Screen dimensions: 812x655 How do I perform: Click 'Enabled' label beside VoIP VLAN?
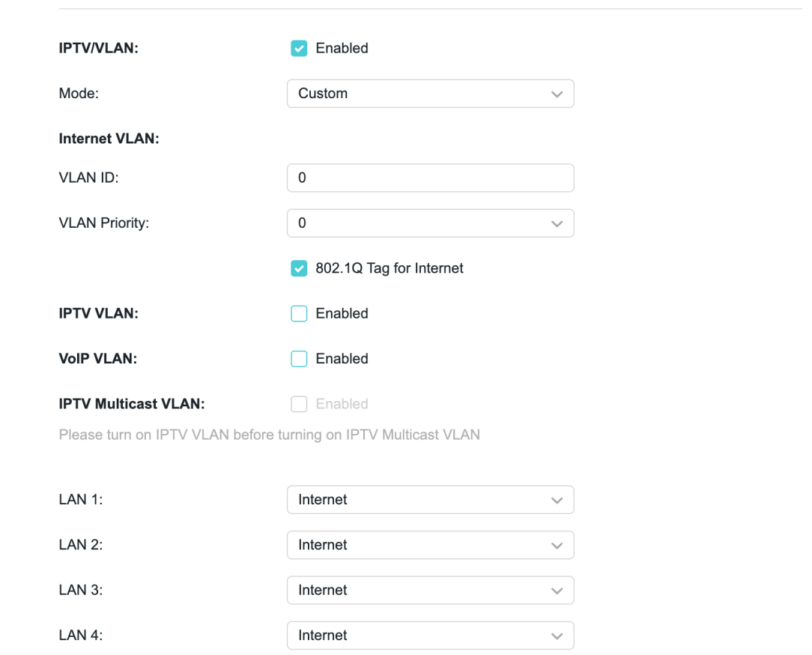(x=342, y=359)
